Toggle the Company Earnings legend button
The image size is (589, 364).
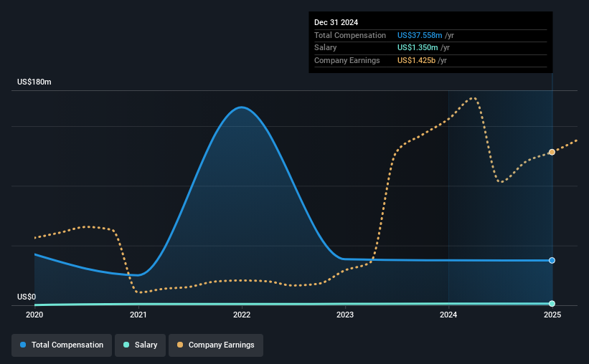point(216,345)
